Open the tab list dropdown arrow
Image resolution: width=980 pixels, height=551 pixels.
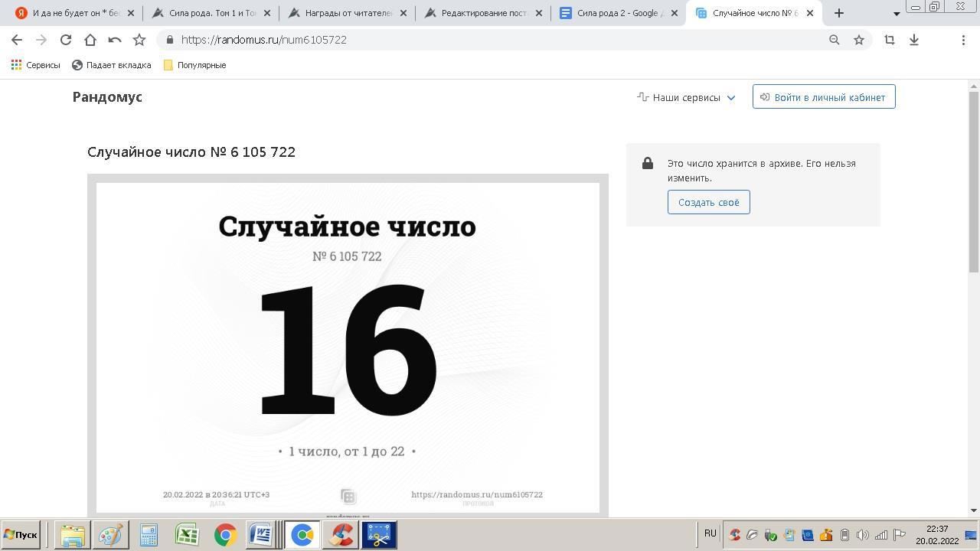coord(897,14)
